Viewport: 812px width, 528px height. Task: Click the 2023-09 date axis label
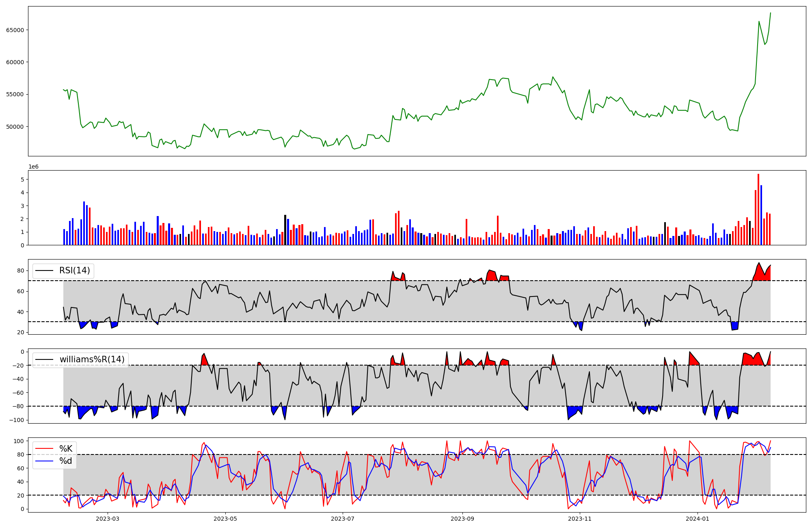click(462, 519)
